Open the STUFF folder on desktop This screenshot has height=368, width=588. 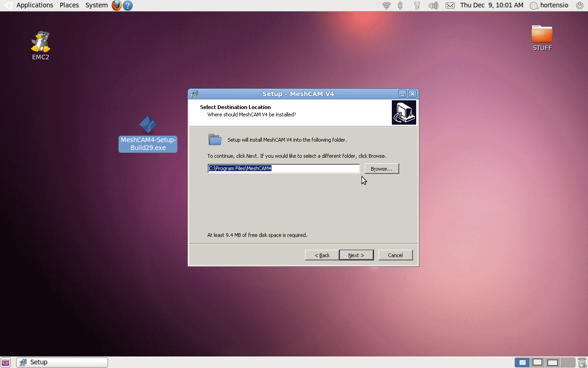542,34
